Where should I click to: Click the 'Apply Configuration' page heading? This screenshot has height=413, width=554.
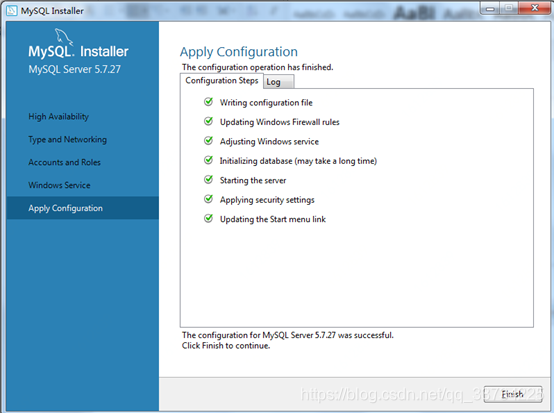pyautogui.click(x=239, y=52)
